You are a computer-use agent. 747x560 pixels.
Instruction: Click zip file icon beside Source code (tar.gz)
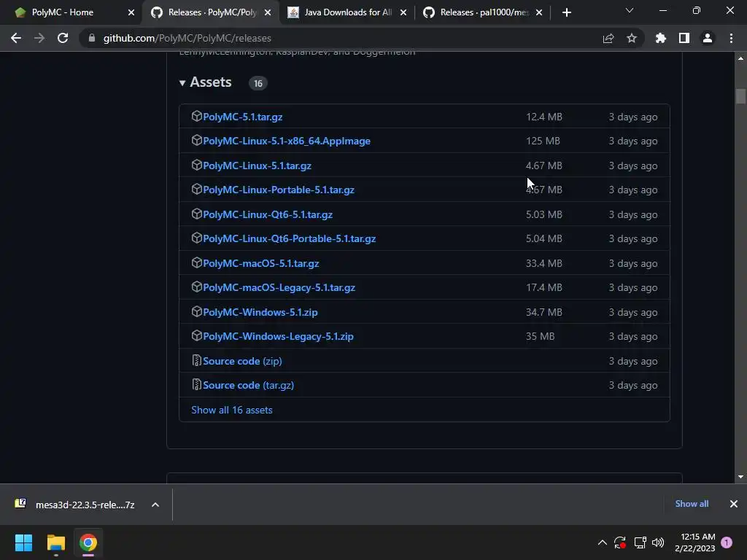[x=196, y=384]
